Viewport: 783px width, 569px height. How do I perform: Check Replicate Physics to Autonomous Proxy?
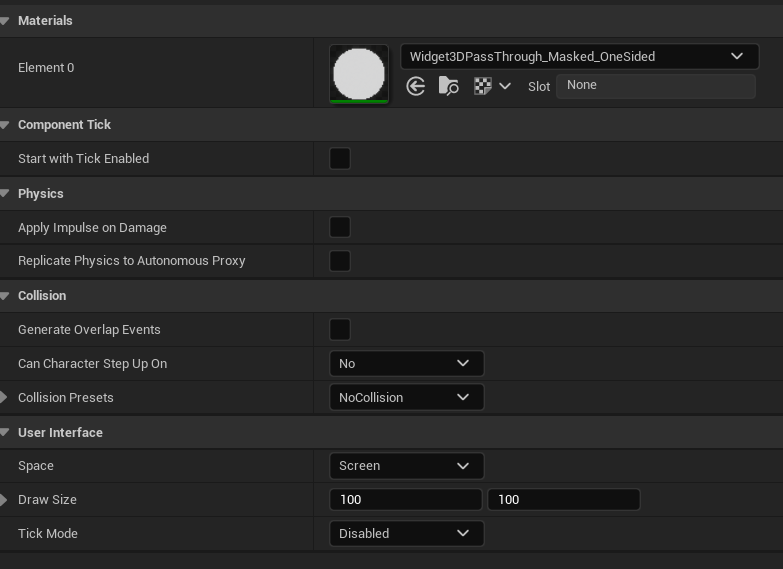[340, 261]
